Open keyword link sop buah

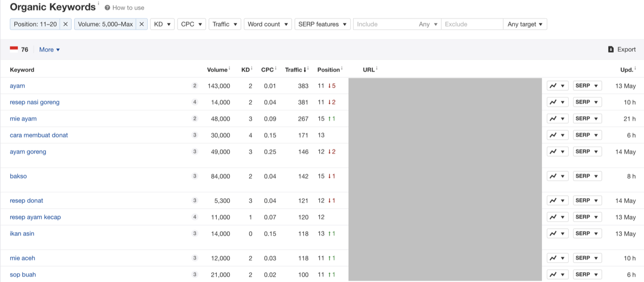click(x=23, y=275)
